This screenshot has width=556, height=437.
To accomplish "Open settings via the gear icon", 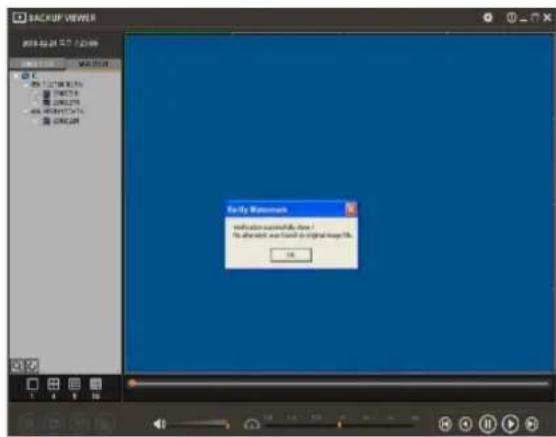I will coord(488,17).
